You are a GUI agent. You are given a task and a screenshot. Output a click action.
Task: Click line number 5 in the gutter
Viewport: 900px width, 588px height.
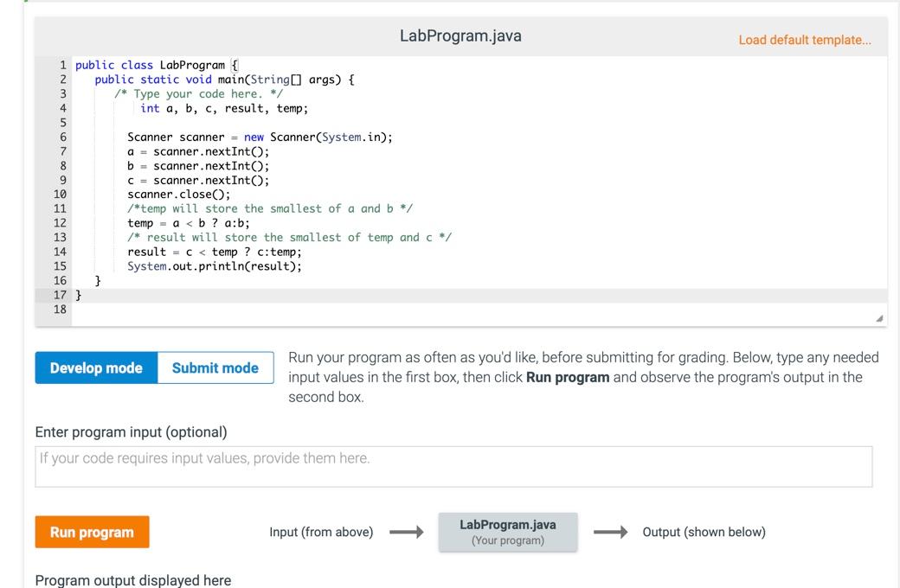(63, 122)
